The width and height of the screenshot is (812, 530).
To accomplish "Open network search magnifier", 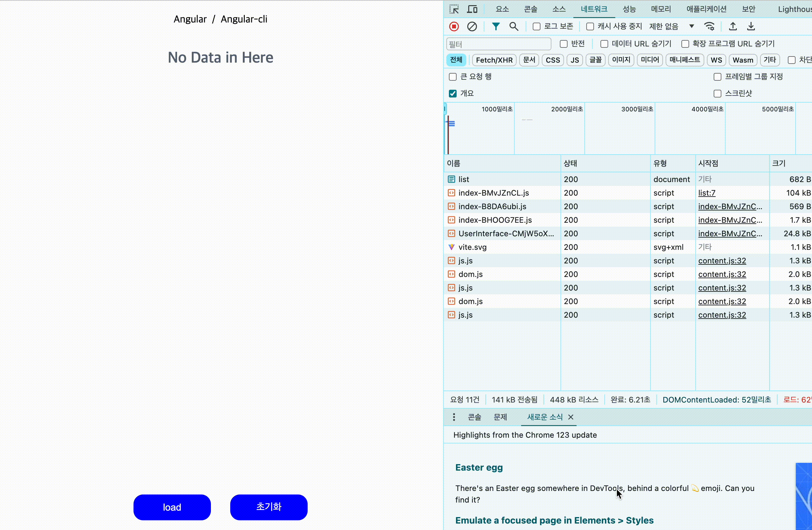I will click(513, 26).
